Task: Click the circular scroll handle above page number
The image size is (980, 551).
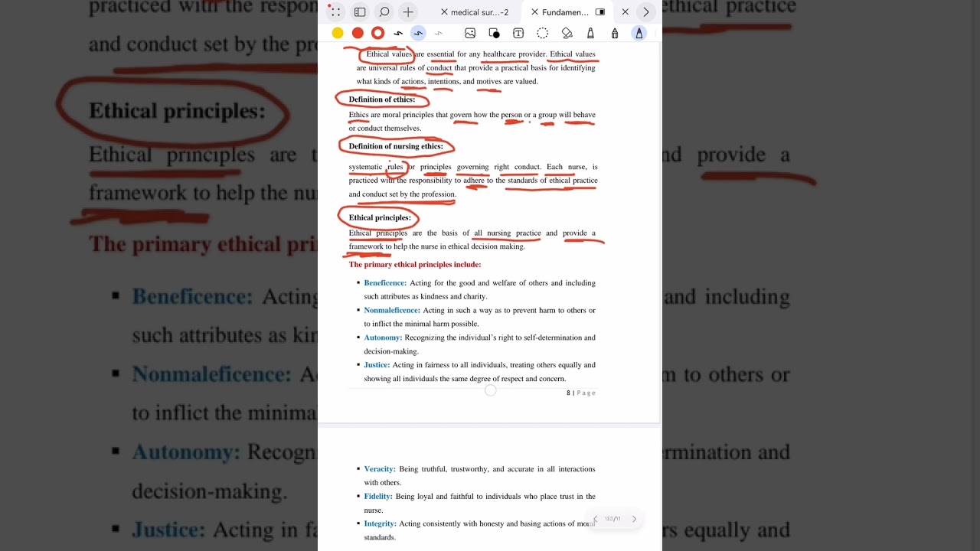Action: (x=491, y=390)
